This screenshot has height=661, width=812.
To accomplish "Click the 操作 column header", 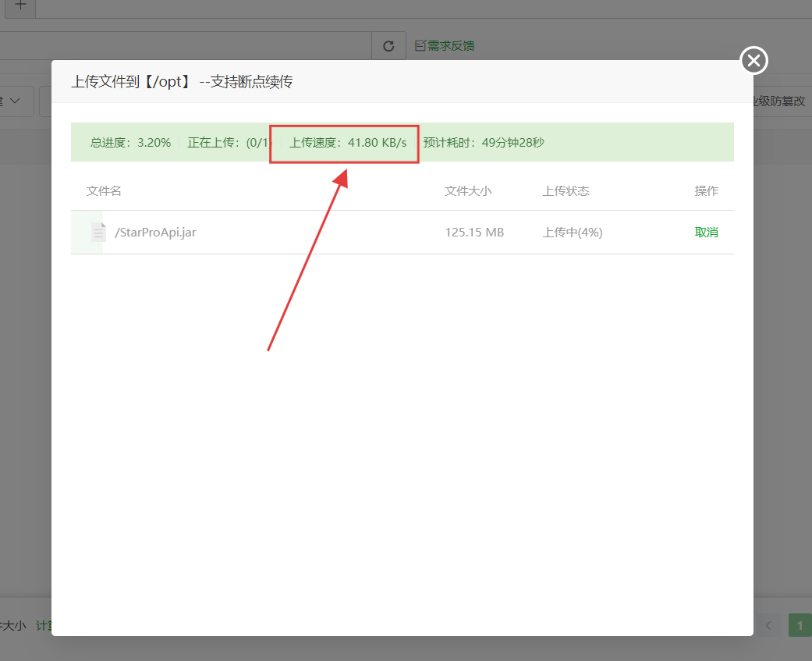I will click(x=707, y=190).
